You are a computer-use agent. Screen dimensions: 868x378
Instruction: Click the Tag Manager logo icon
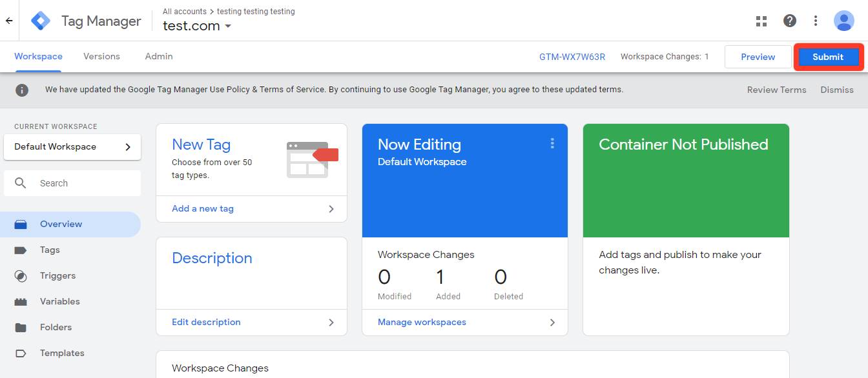41,21
